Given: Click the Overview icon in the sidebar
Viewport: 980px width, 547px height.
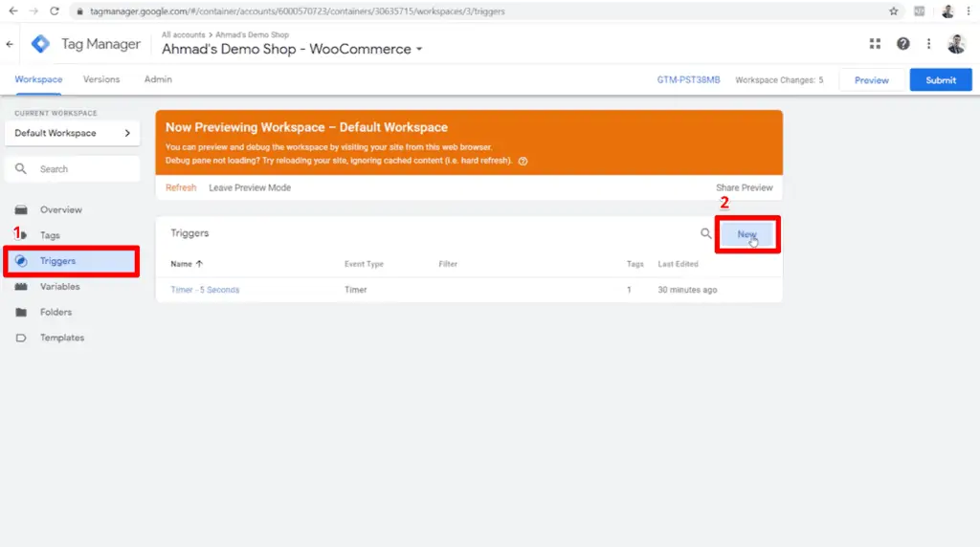Looking at the screenshot, I should [x=21, y=209].
